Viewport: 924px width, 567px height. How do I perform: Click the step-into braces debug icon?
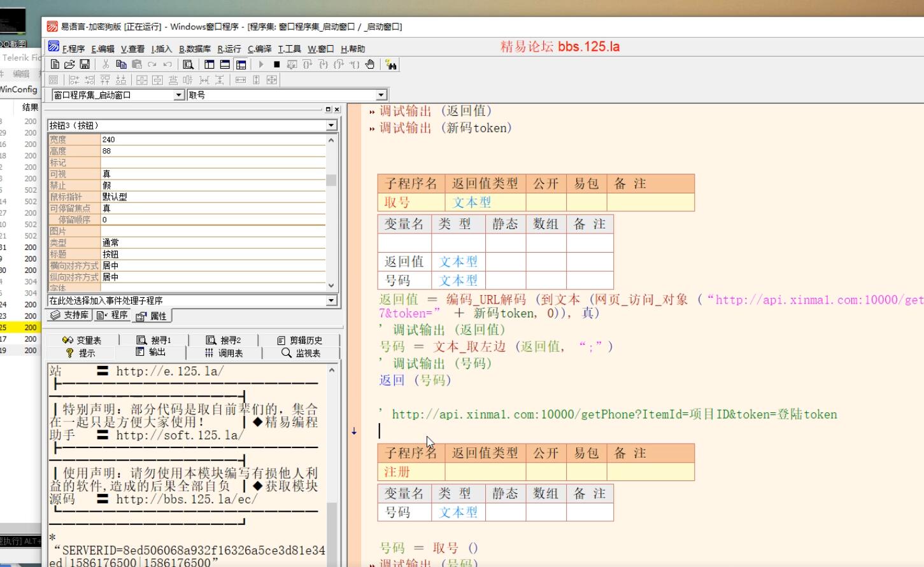point(323,64)
